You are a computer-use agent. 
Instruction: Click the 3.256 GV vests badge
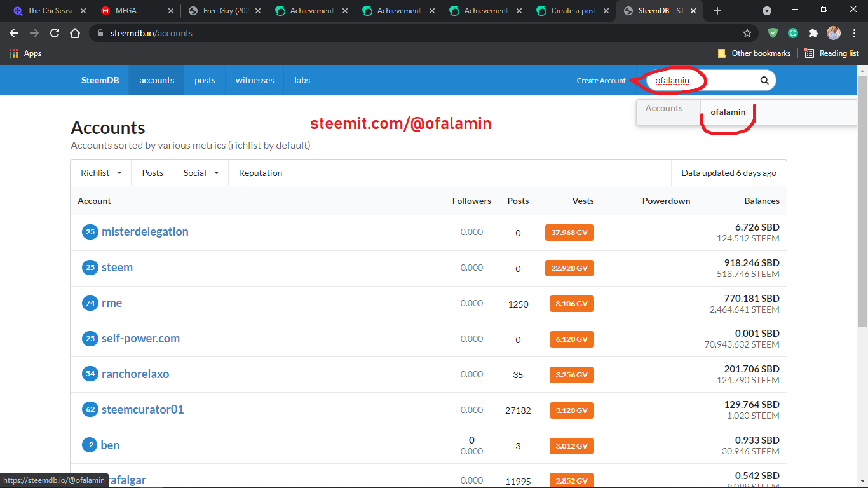(572, 375)
